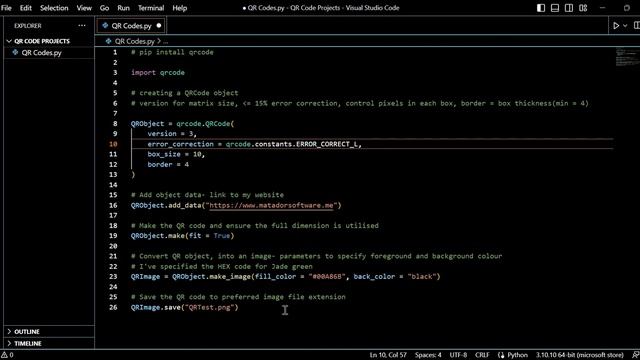Toggle the bottom panel layout icon
Image resolution: width=640 pixels, height=360 pixels.
point(555,8)
